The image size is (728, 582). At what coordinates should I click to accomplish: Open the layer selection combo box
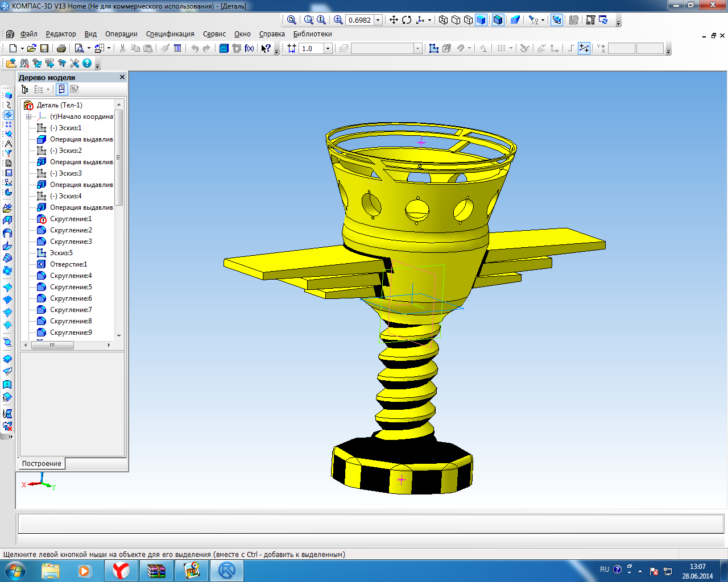(387, 48)
